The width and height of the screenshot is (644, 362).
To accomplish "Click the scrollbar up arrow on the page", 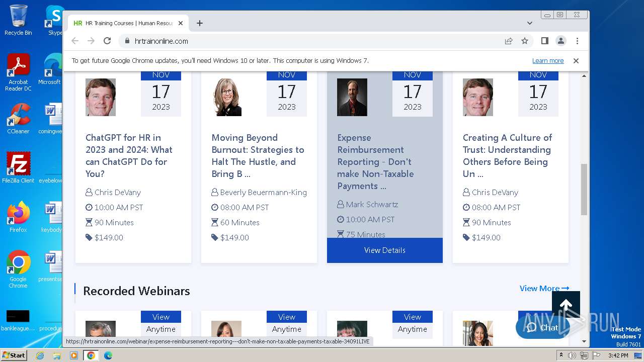I will [x=584, y=76].
